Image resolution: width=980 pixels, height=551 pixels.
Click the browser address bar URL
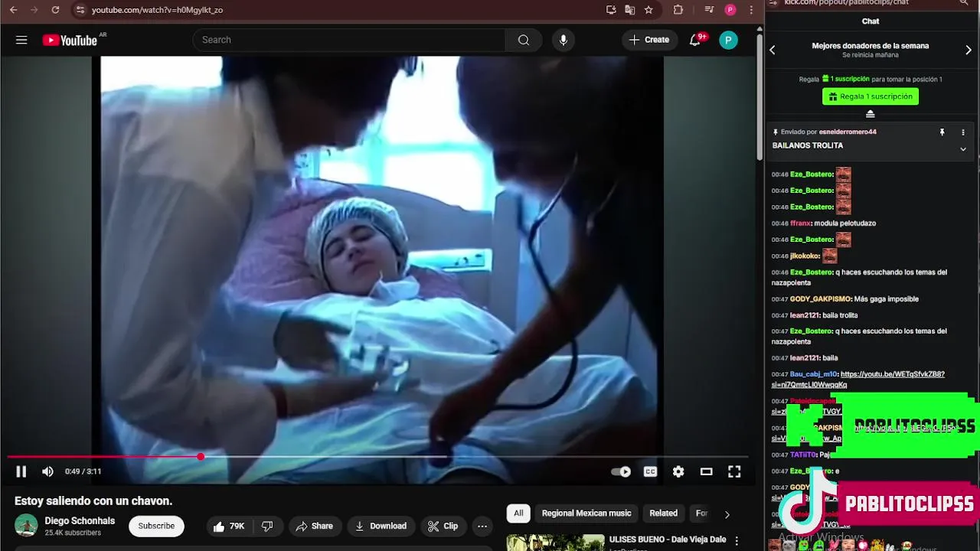coord(157,10)
